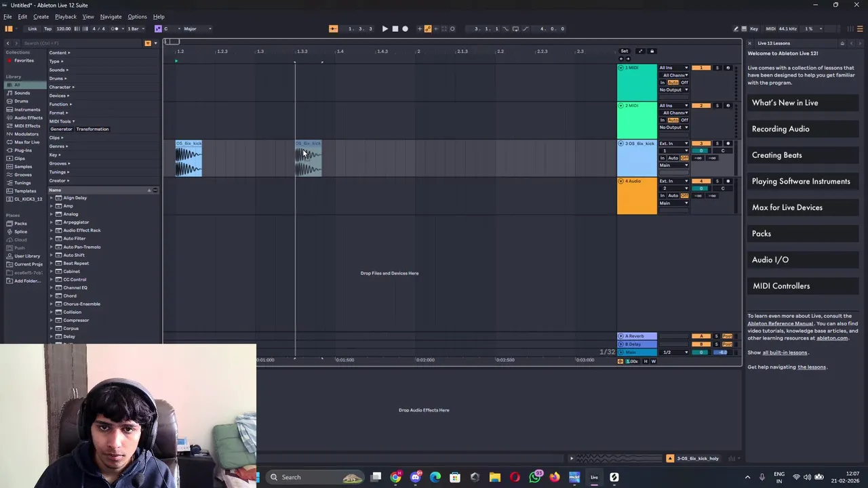Toggle the Link button

pos(32,28)
